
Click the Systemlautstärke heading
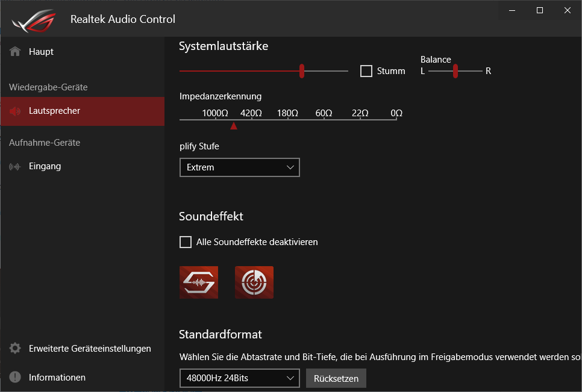point(224,46)
